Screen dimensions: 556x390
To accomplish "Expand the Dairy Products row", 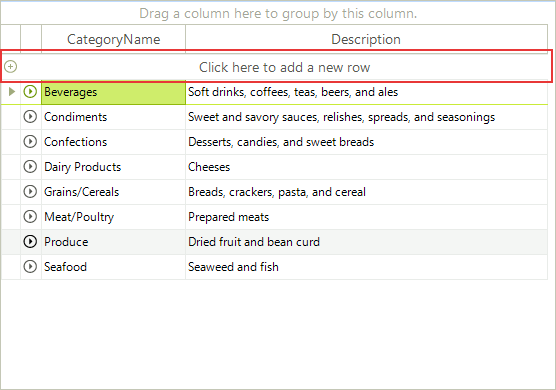I will coord(30,167).
